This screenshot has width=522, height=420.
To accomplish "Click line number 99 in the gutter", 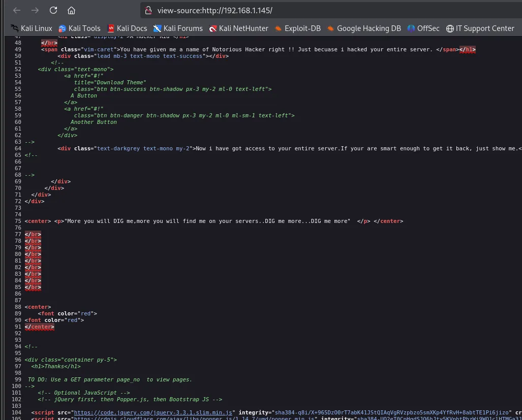I will click(x=18, y=379).
